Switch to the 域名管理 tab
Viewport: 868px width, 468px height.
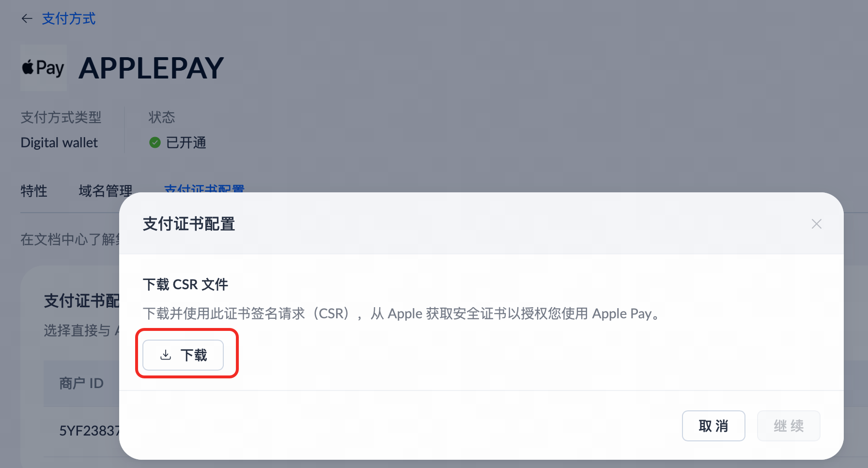point(106,191)
